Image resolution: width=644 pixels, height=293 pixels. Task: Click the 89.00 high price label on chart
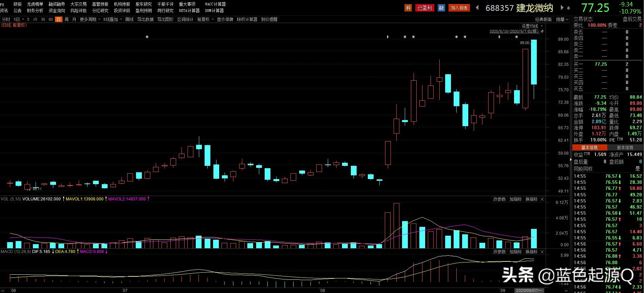tap(525, 43)
